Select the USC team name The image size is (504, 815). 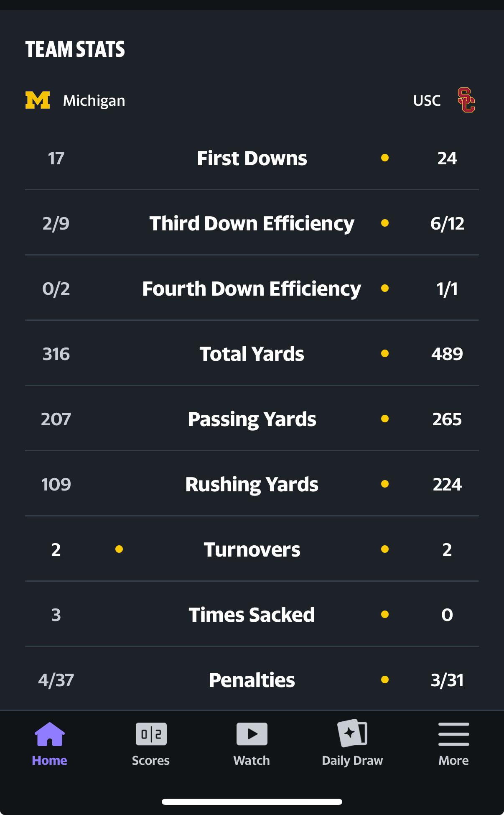click(x=427, y=101)
